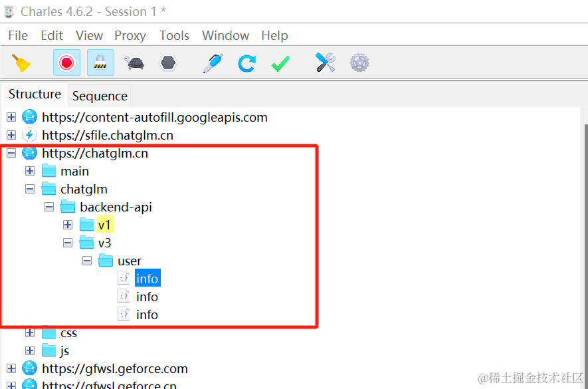This screenshot has width=588, height=389.
Task: Click globe icon beside gfwsl.geforce.com
Action: pos(29,369)
